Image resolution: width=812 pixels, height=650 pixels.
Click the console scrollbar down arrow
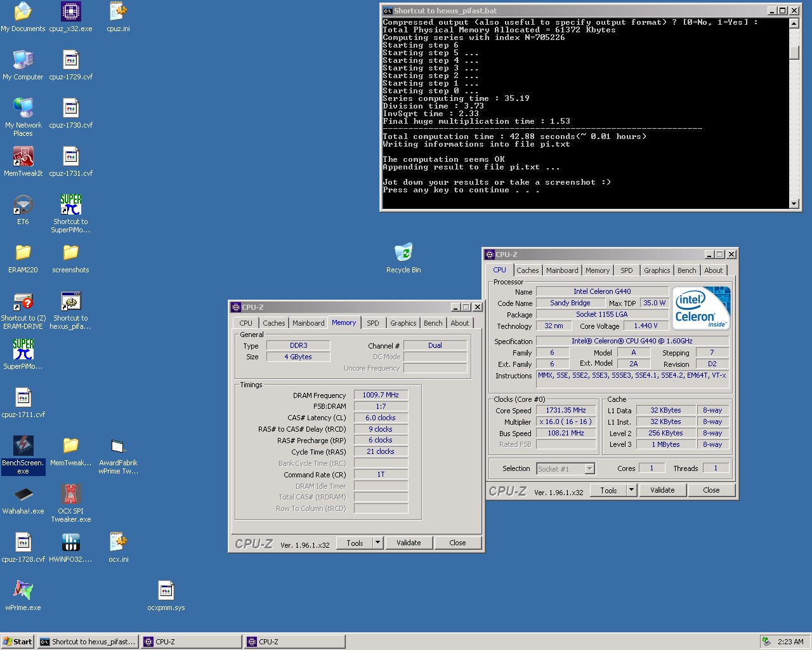click(x=794, y=204)
